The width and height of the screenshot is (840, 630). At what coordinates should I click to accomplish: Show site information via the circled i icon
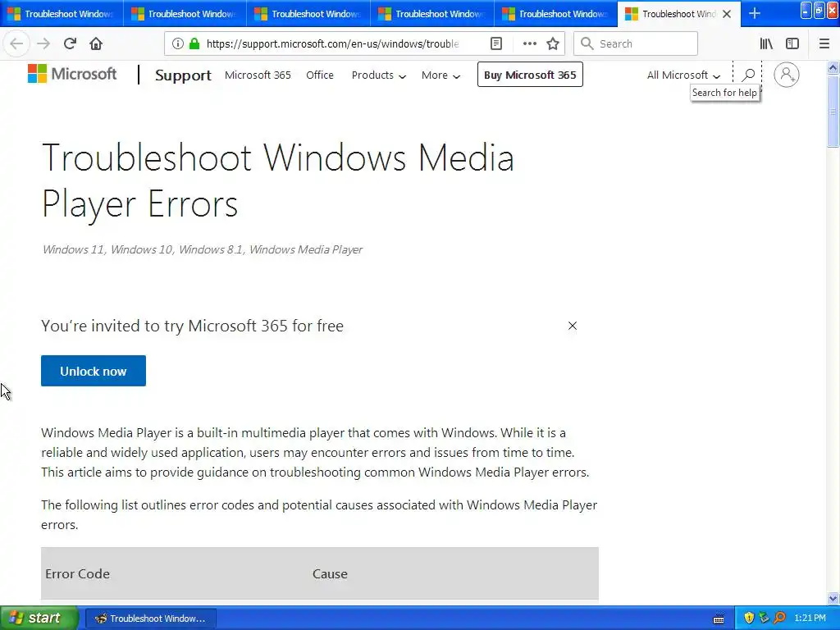178,44
